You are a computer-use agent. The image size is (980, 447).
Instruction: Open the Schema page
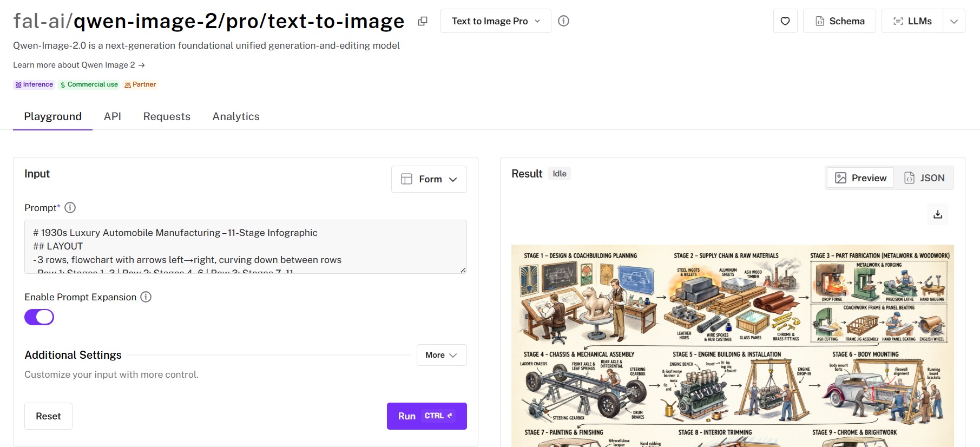coord(839,21)
